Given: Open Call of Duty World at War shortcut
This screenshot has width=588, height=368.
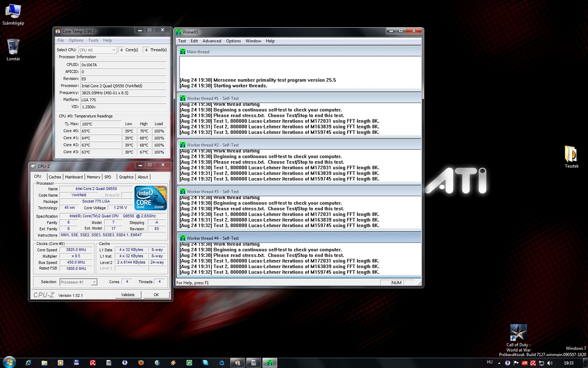Looking at the screenshot, I should 518,338.
